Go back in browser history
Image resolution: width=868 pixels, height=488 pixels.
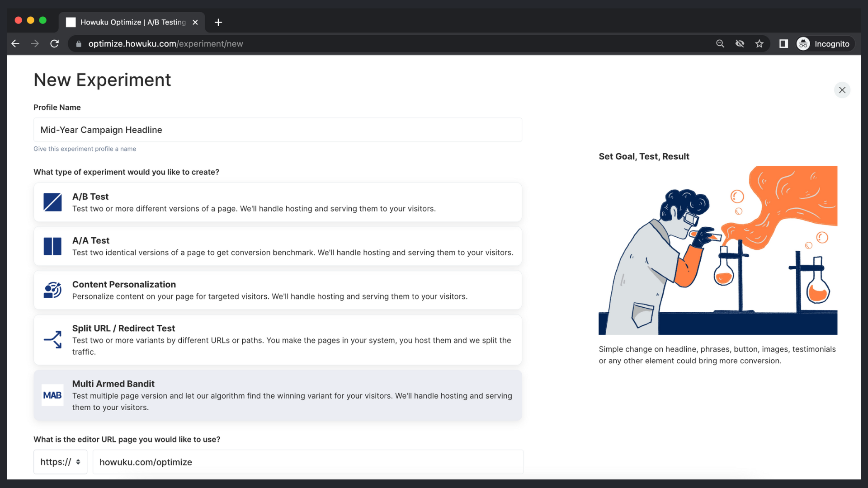coord(15,44)
